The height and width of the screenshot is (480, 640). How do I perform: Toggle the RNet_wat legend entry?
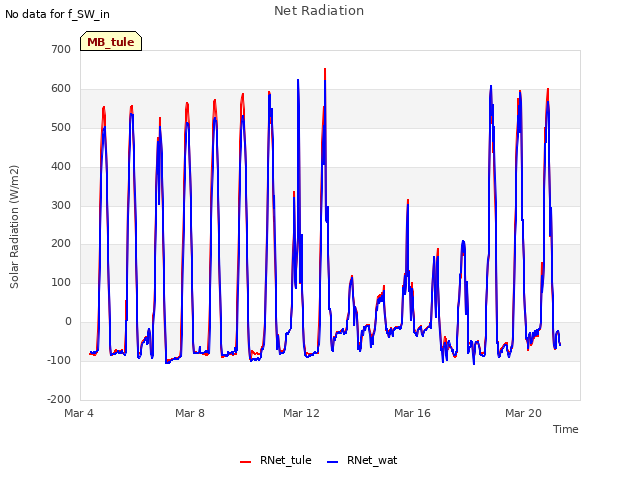(362, 460)
